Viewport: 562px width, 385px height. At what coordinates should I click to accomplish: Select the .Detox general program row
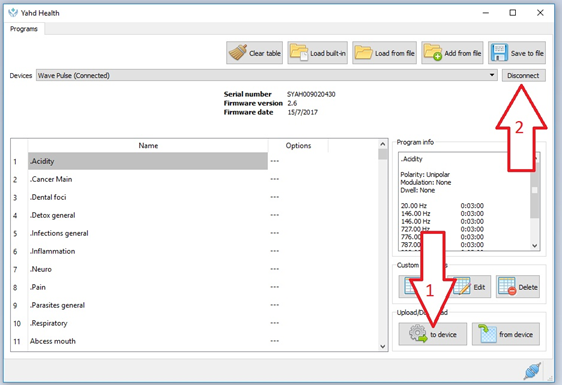(x=148, y=215)
